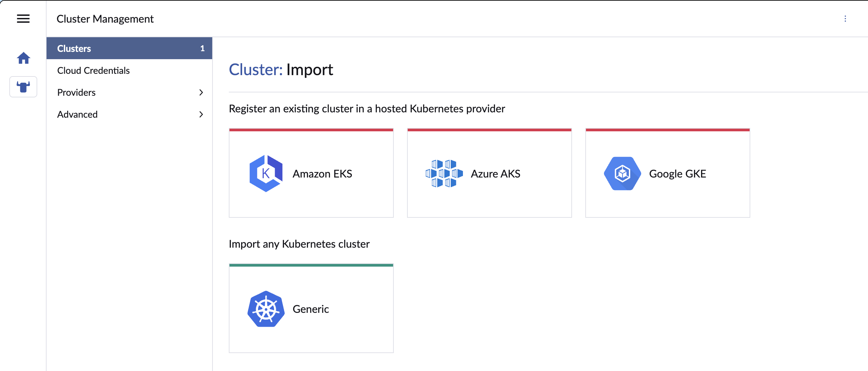Go to the Home icon
Screen dimensions: 868x371
23,58
